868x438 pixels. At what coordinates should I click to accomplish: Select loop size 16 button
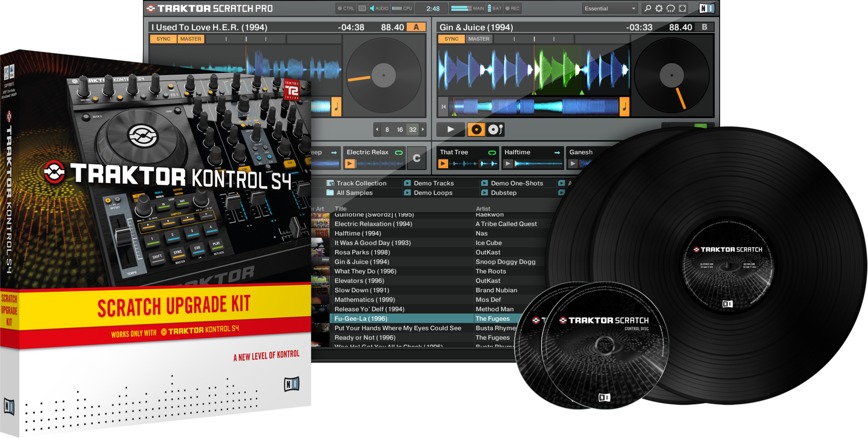[400, 129]
